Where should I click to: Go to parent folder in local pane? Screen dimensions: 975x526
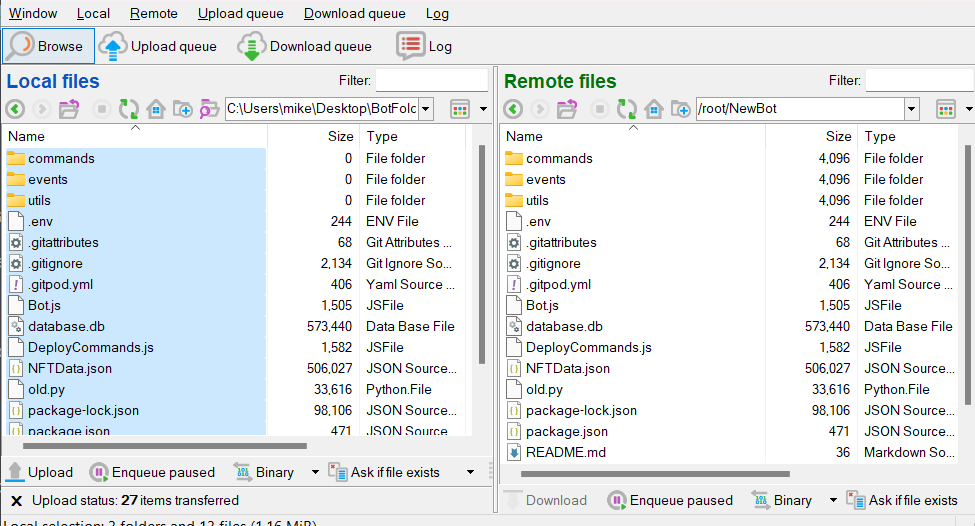click(69, 109)
